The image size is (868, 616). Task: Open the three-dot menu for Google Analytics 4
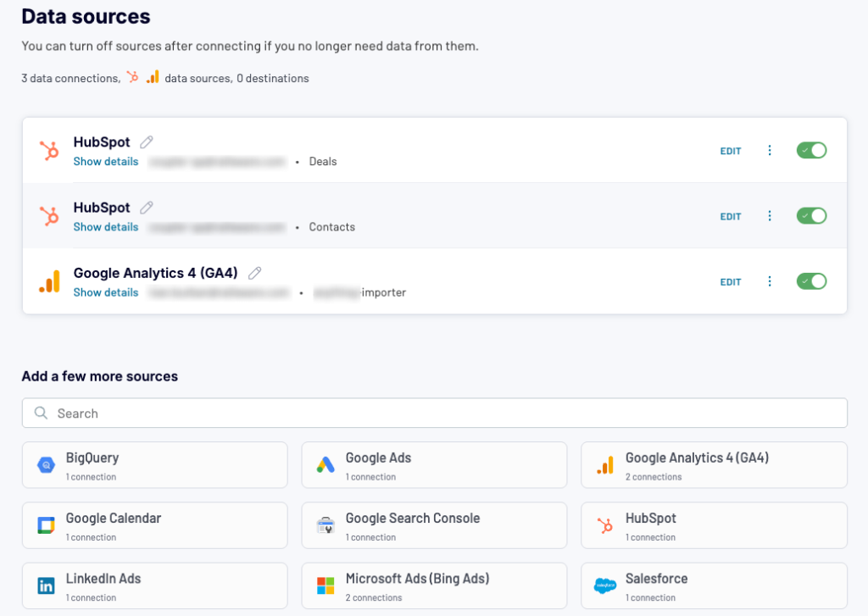770,281
